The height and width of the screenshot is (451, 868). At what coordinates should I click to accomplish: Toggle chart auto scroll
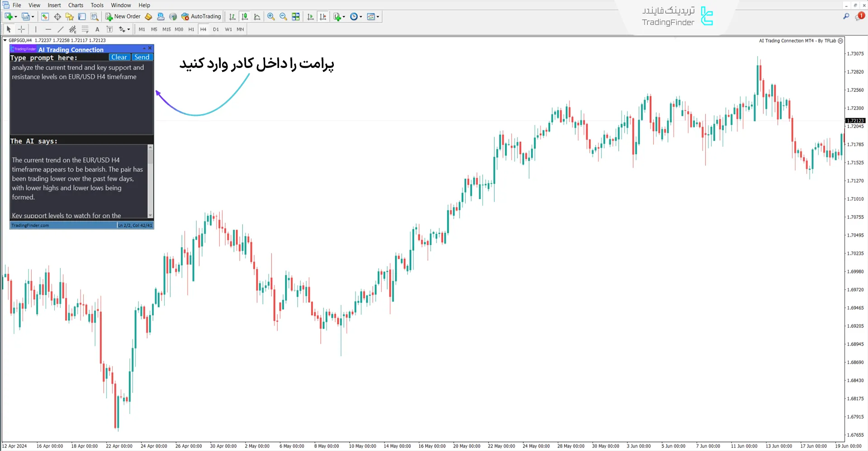point(311,16)
